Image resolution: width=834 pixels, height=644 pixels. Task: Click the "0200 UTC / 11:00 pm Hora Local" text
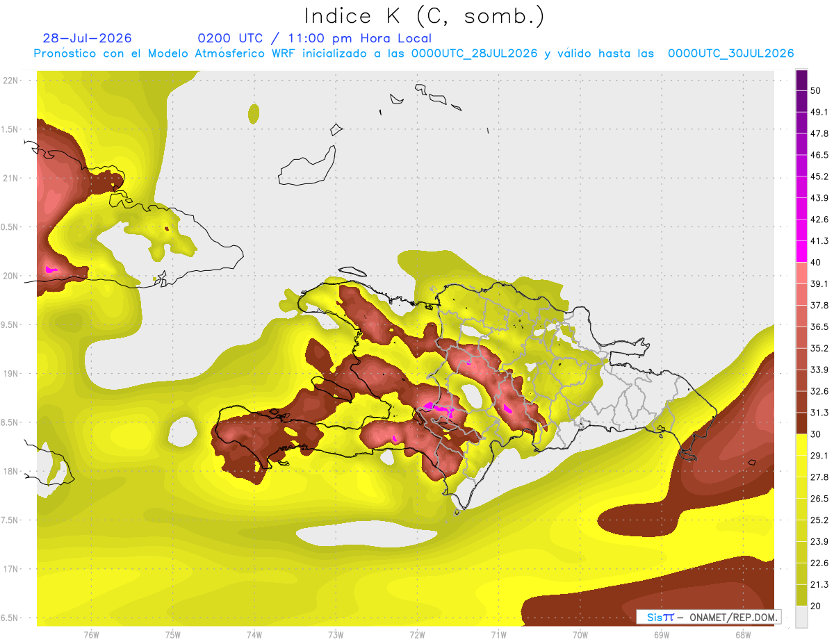(315, 38)
